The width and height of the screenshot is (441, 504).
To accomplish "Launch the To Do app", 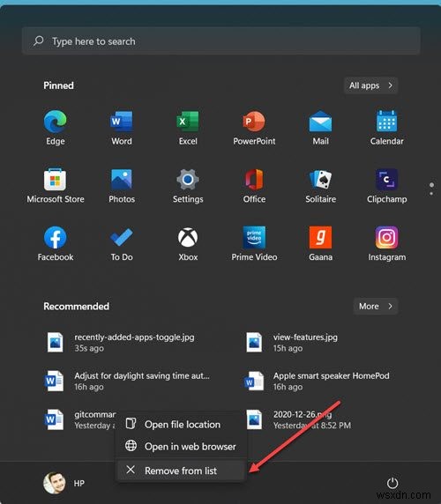I will [x=122, y=243].
